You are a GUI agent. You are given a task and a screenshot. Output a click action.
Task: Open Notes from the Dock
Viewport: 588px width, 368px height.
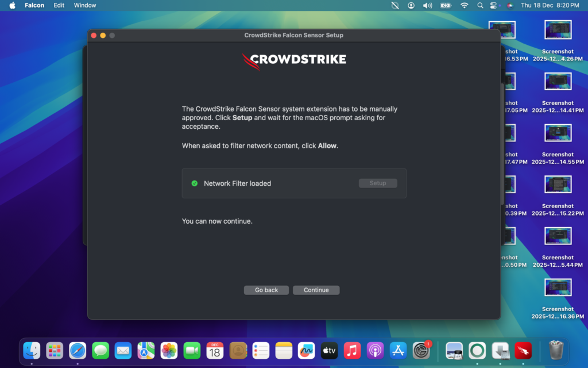coord(284,351)
